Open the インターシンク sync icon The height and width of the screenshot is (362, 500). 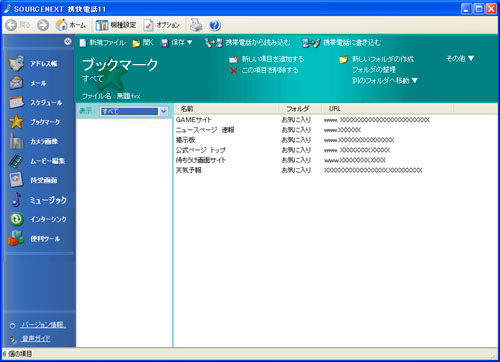(x=16, y=219)
